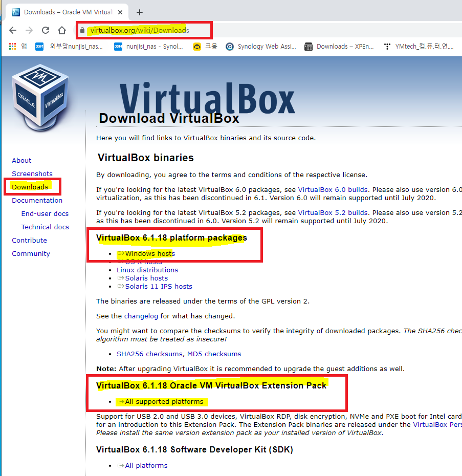Screen dimensions: 462x476
Task: Open the changelog link
Action: [141, 316]
